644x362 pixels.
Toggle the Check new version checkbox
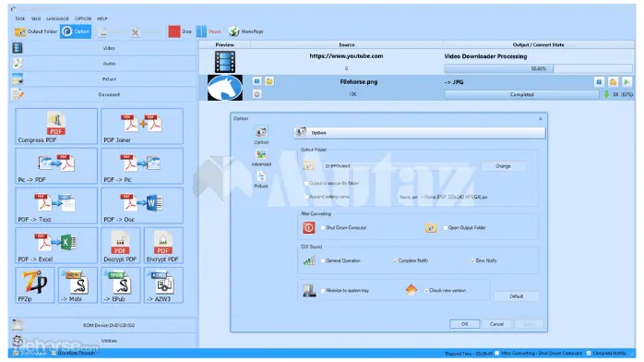coord(426,291)
